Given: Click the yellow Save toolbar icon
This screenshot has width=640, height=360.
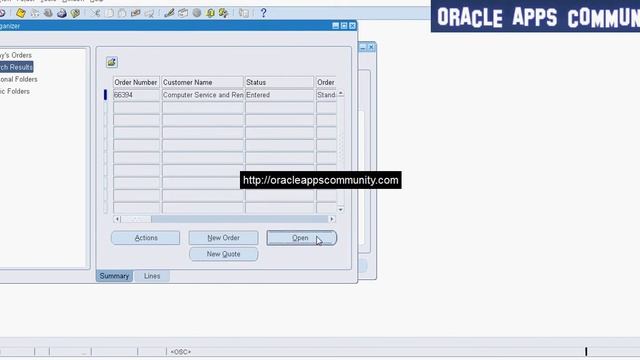Looking at the screenshot, I should pos(21,13).
